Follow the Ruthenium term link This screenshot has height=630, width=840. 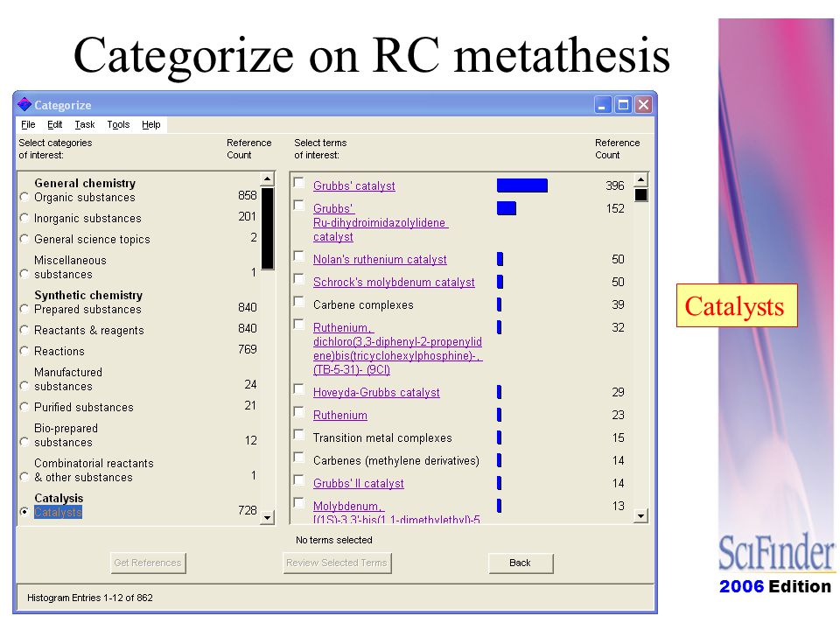coord(340,415)
